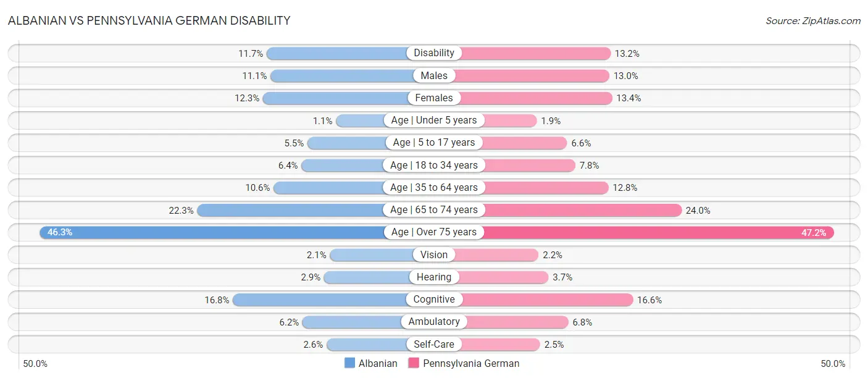
Task: Select the Hearing category label
Action: click(x=434, y=277)
